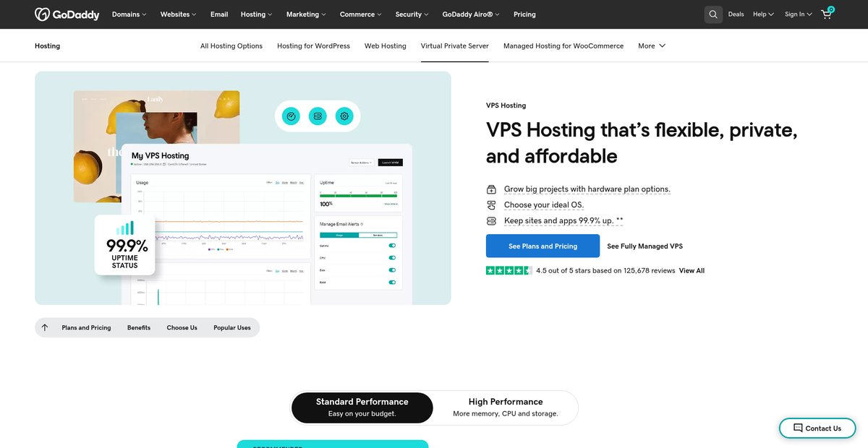Open the search magnifier icon
This screenshot has width=868, height=448.
click(713, 14)
